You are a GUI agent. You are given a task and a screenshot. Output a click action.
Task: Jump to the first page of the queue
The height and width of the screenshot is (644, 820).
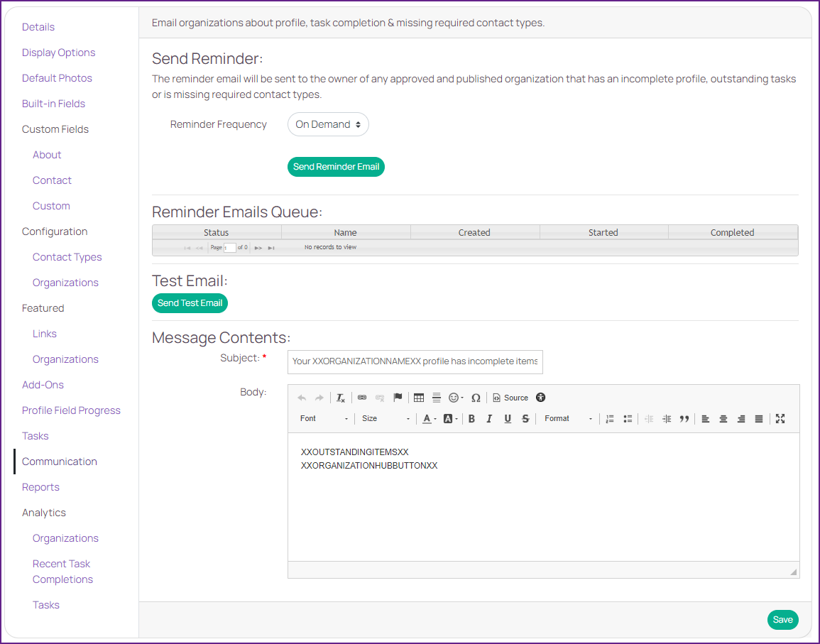point(187,248)
